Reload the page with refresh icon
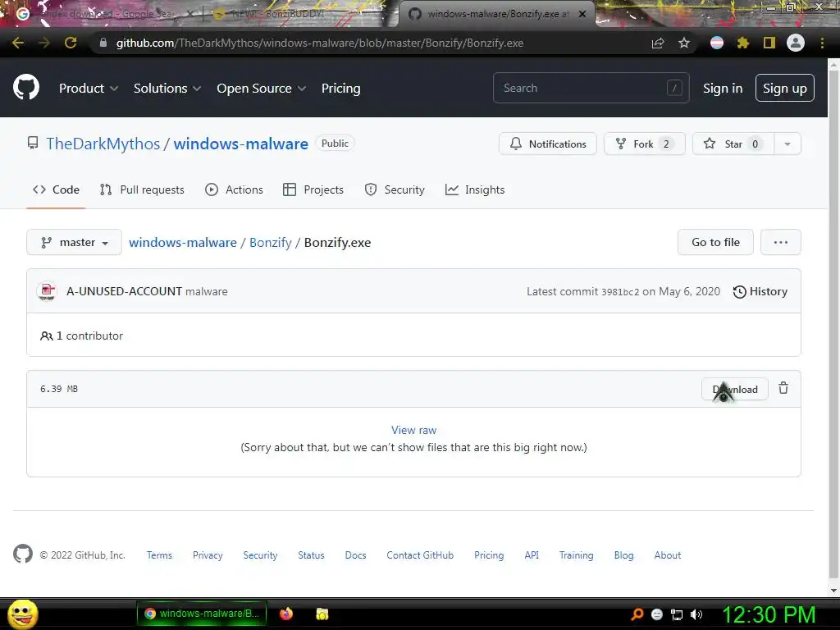Viewport: 840px width, 630px height. coord(71,43)
